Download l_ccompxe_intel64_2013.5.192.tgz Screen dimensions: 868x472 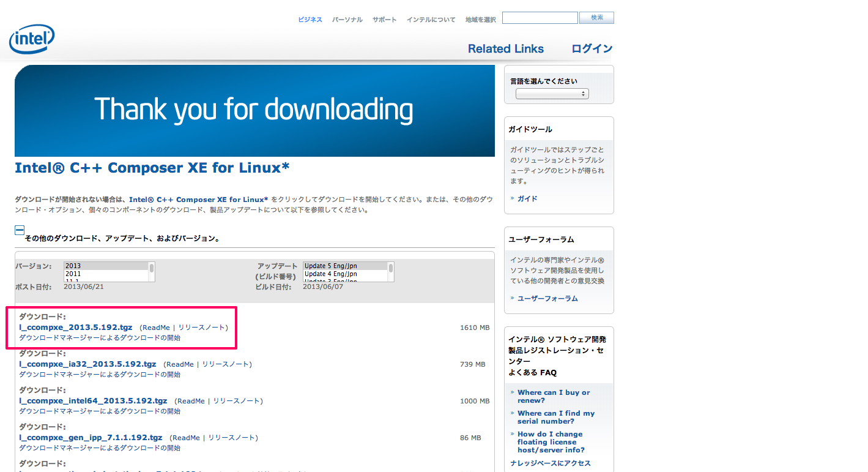[x=93, y=401]
